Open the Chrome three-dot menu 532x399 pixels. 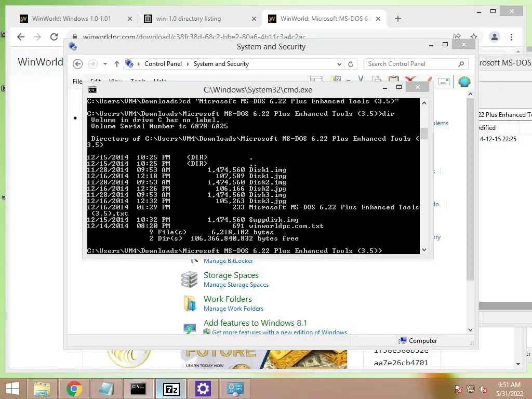point(511,37)
